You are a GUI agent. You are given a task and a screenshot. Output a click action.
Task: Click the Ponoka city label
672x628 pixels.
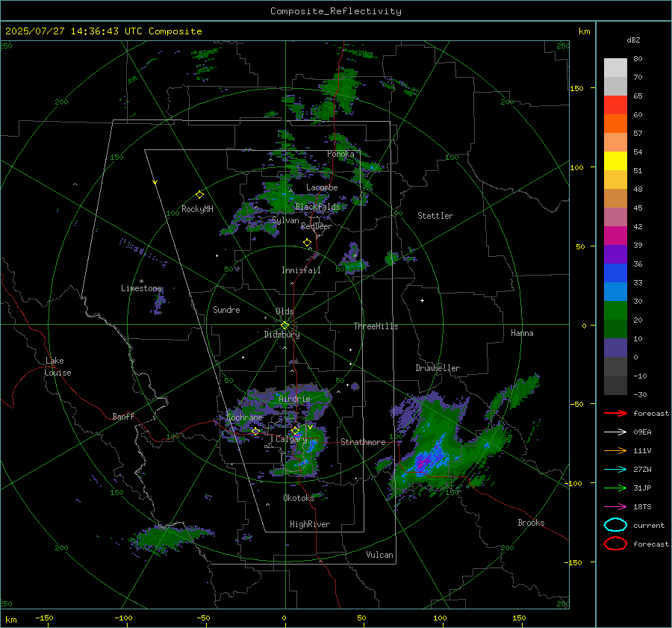point(340,154)
